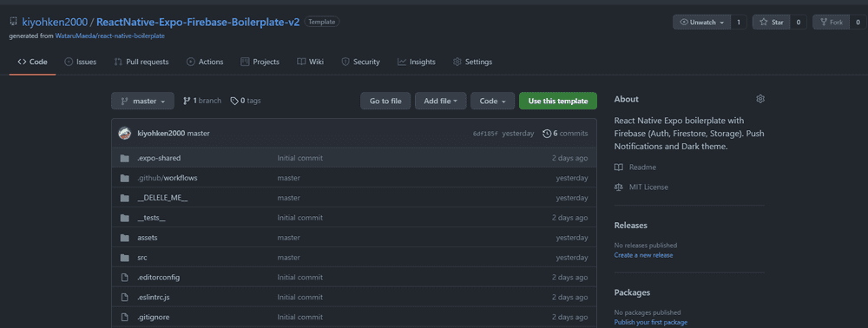Click file icon of .editorconfig row
This screenshot has width=868, height=328.
124,278
